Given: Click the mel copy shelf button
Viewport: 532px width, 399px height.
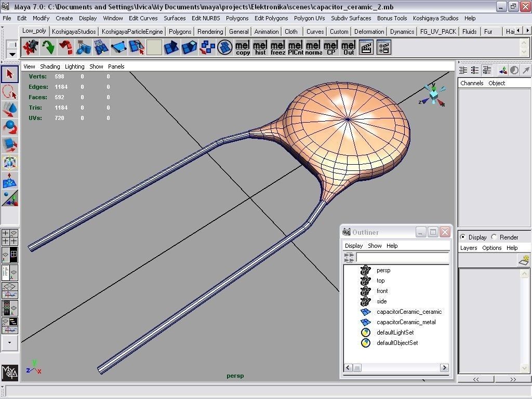Looking at the screenshot, I should click(243, 47).
